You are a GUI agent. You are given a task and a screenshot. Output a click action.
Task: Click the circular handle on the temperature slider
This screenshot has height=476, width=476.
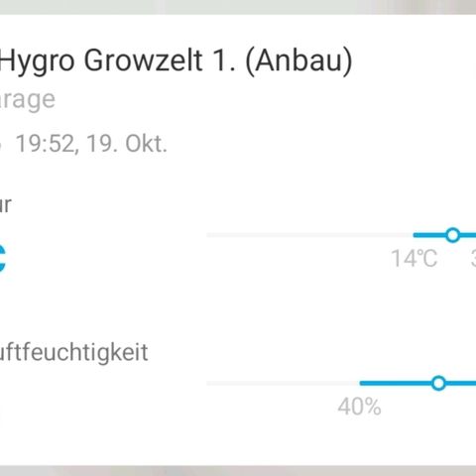[x=452, y=235]
